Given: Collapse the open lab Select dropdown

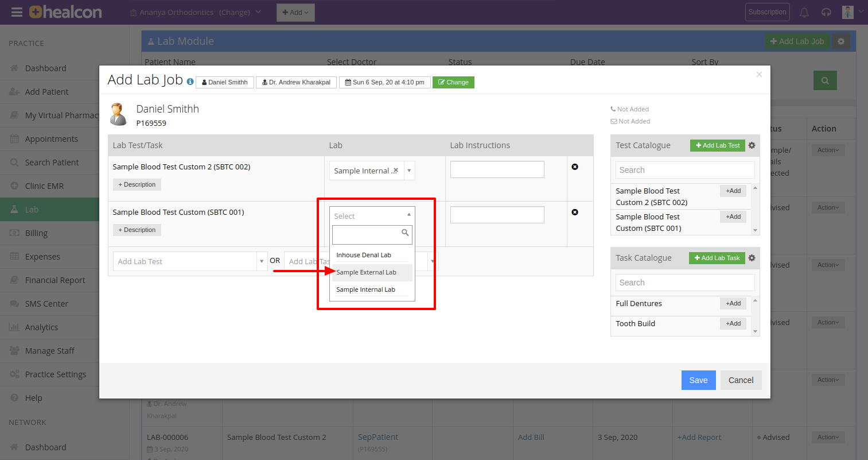Looking at the screenshot, I should pyautogui.click(x=408, y=215).
